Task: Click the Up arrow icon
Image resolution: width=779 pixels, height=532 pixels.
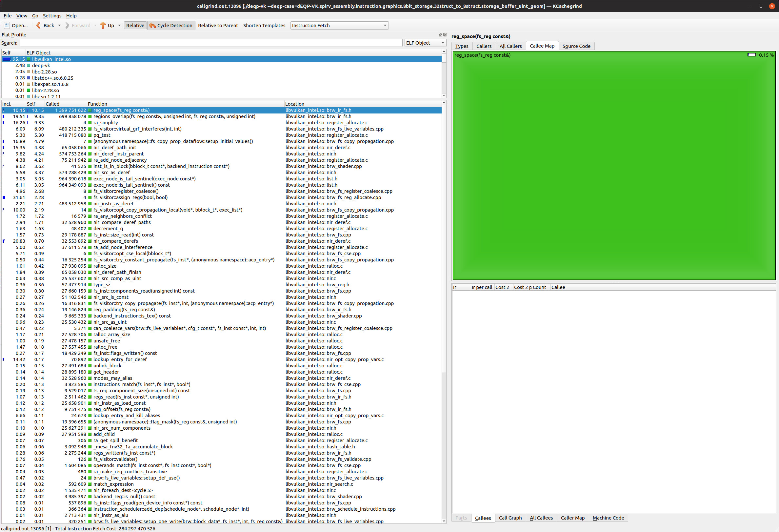Action: 103,25
